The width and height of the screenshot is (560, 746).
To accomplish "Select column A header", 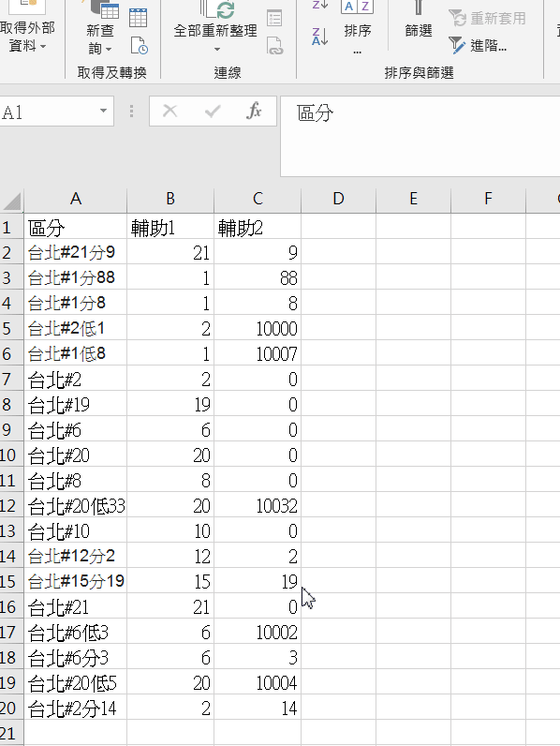I will click(x=76, y=199).
